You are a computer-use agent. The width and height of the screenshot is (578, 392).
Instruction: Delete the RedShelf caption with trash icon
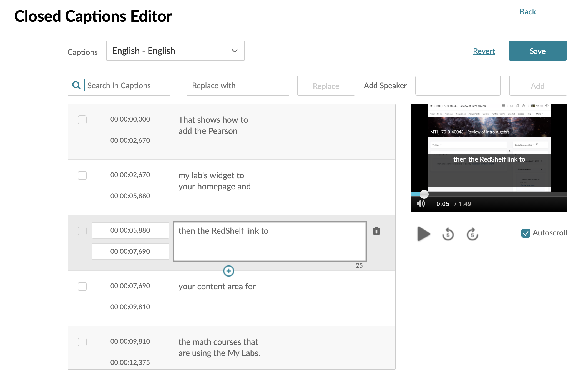(x=376, y=231)
